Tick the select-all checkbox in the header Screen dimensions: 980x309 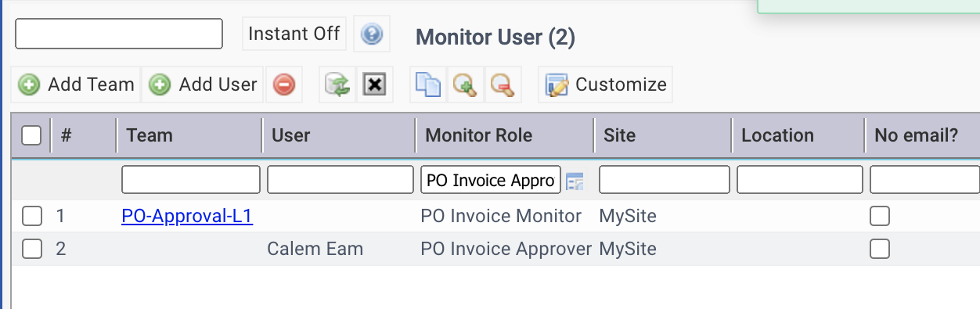click(31, 135)
